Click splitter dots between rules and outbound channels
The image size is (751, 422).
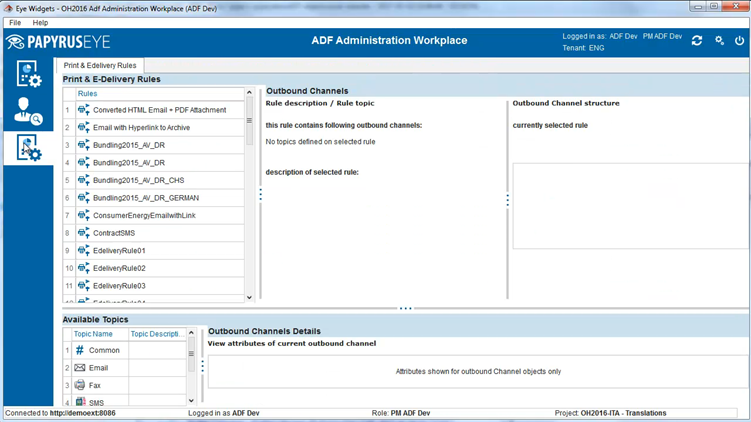(261, 194)
